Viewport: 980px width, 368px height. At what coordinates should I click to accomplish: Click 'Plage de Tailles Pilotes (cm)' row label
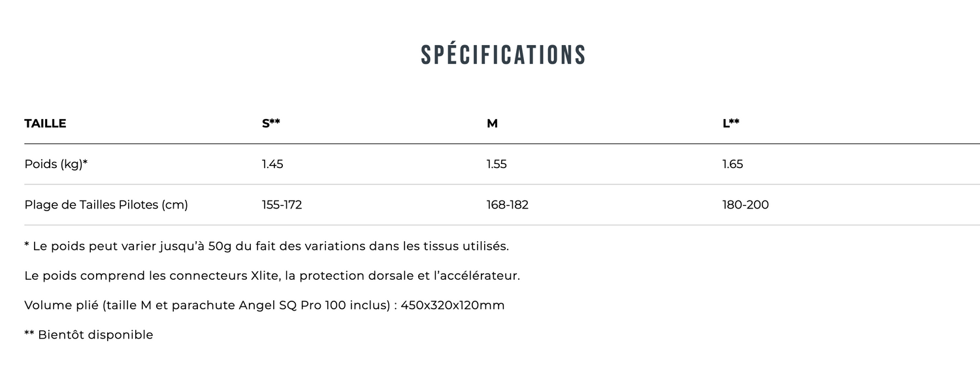click(106, 205)
